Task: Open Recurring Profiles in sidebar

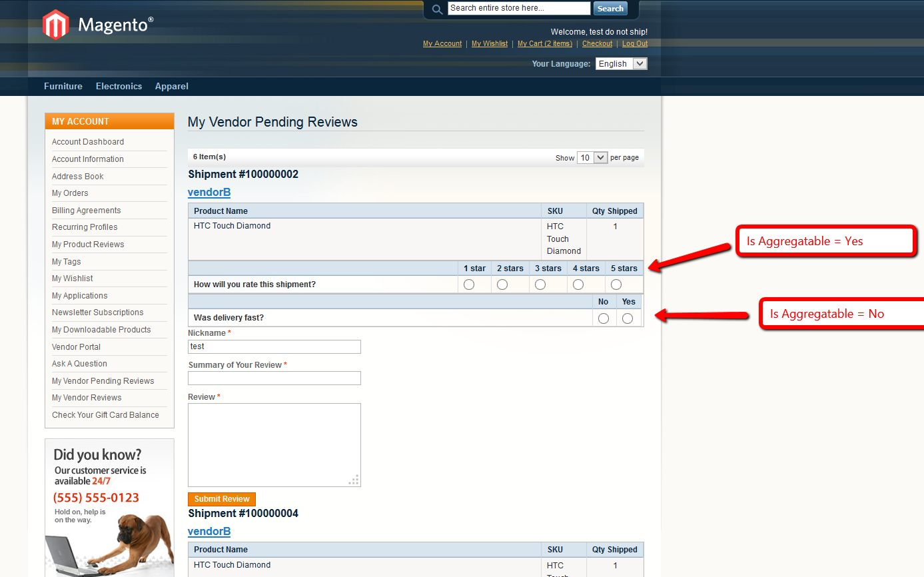Action: pos(85,227)
